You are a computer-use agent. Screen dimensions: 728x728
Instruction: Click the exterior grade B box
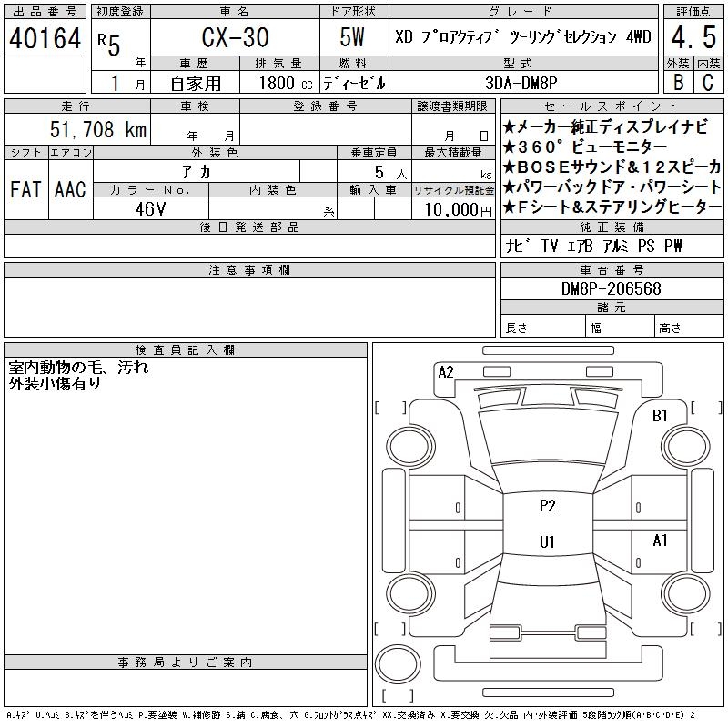(678, 82)
